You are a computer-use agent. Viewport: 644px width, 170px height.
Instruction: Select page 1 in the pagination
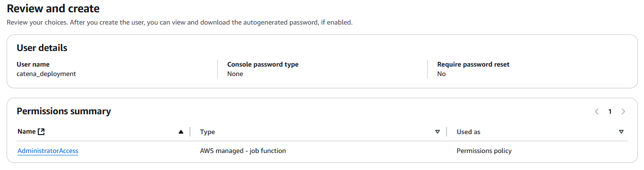610,111
